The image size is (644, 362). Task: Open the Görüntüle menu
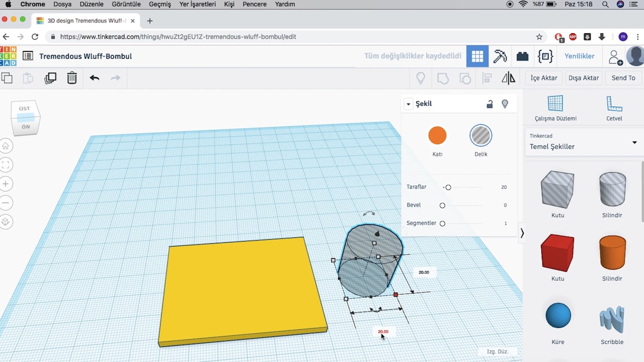pyautogui.click(x=126, y=4)
